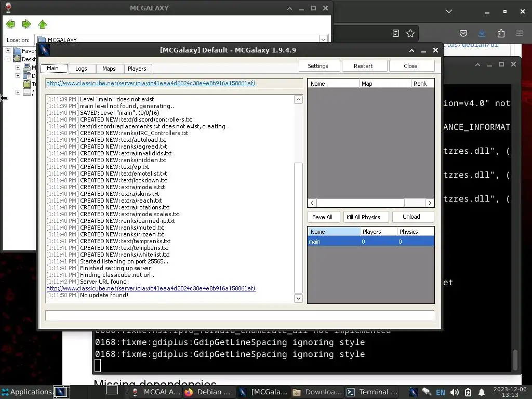Click the wine glass icon in MCGALAXY window

click(x=8, y=7)
